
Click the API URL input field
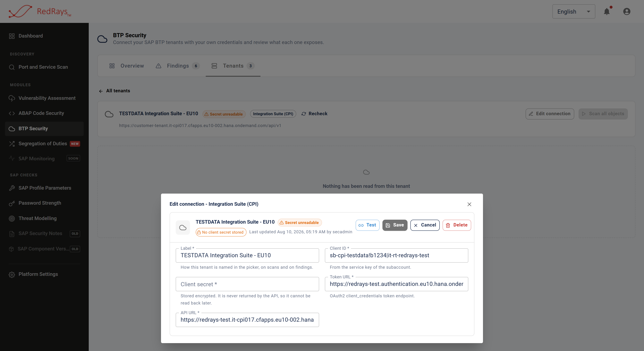pos(247,320)
